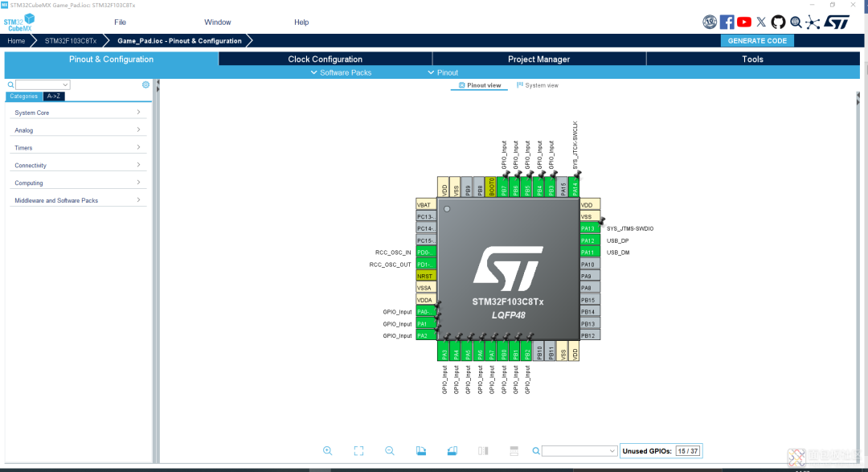This screenshot has height=472, width=868.
Task: Click the PA11 USB_DM pin
Action: coord(590,252)
